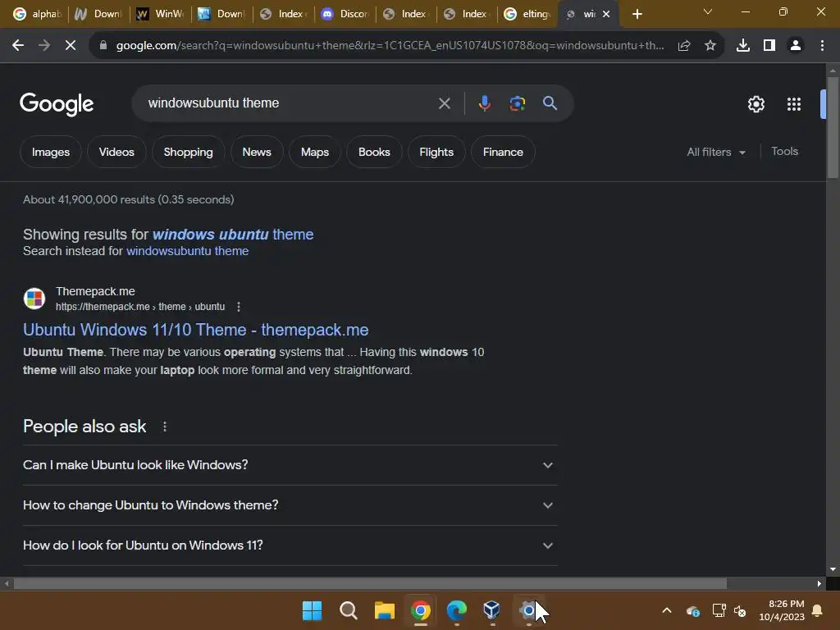Start voice search with microphone icon
840x630 pixels.
click(x=484, y=103)
